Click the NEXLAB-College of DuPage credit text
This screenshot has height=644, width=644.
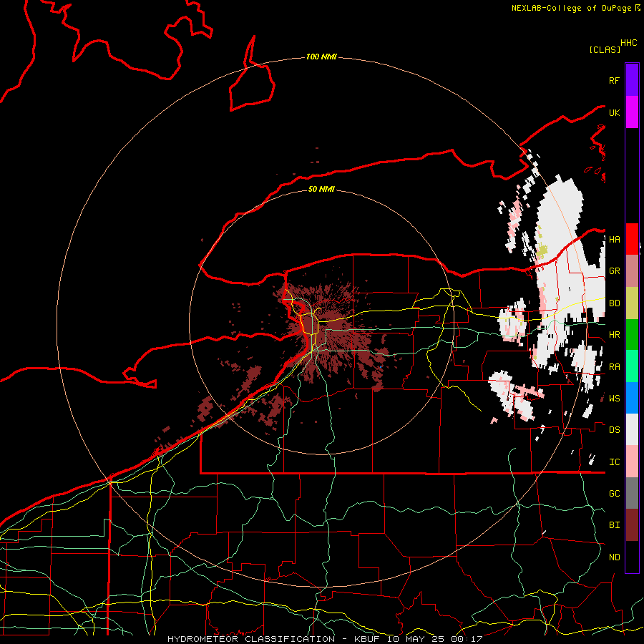point(571,8)
